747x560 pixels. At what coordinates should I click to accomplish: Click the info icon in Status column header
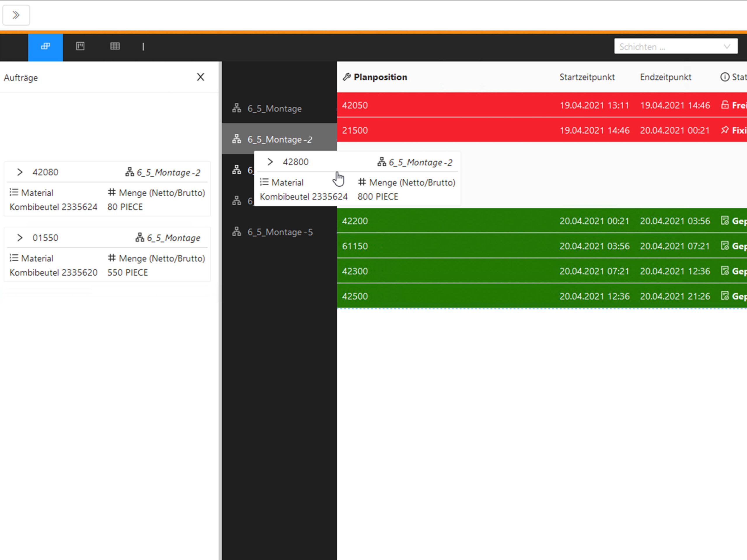[725, 77]
